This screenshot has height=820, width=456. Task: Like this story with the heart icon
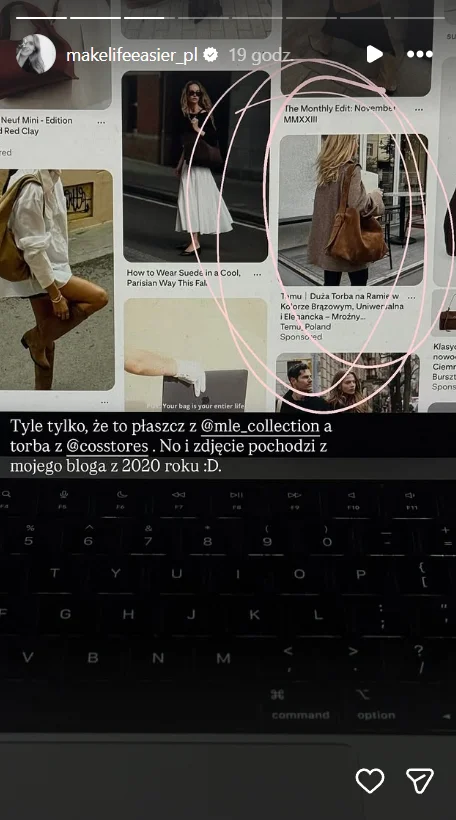coord(370,781)
